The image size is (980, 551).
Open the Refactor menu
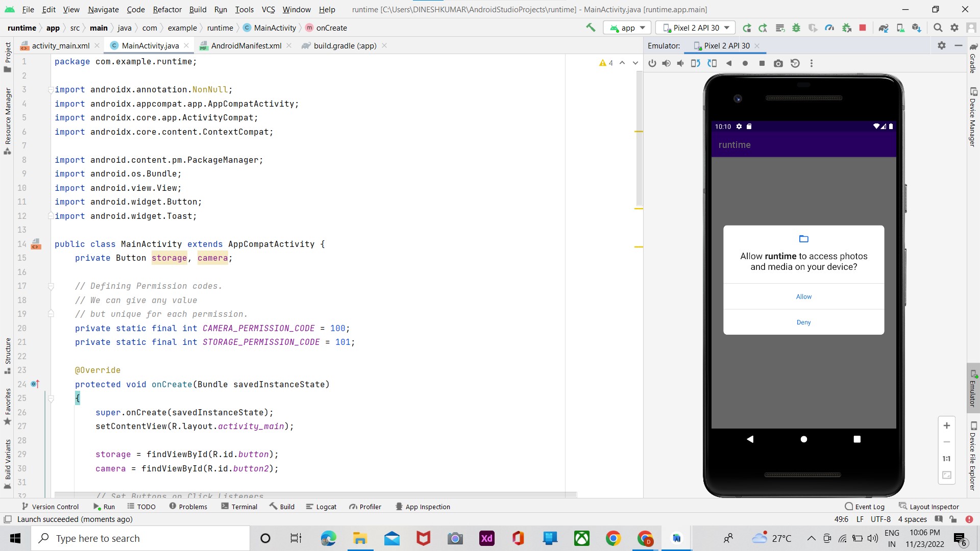point(167,9)
